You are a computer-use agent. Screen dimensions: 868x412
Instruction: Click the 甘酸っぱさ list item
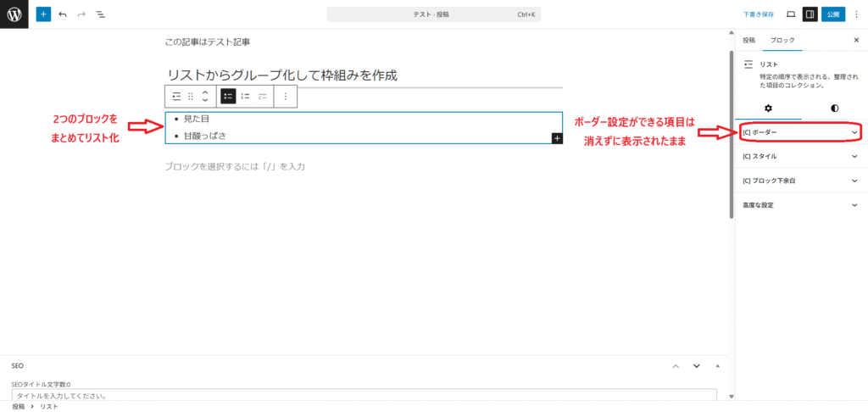[205, 136]
